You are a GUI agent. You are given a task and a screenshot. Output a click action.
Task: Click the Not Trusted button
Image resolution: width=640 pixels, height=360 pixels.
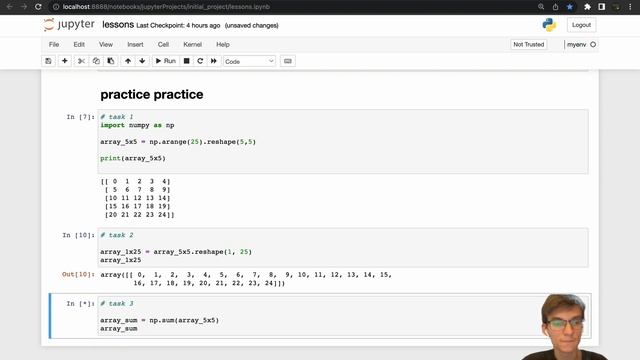pos(529,44)
